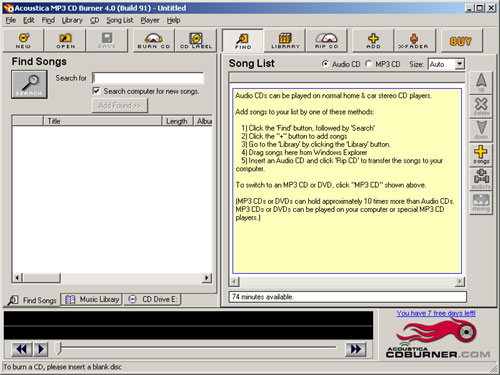Close the Acoustica window

[491, 8]
